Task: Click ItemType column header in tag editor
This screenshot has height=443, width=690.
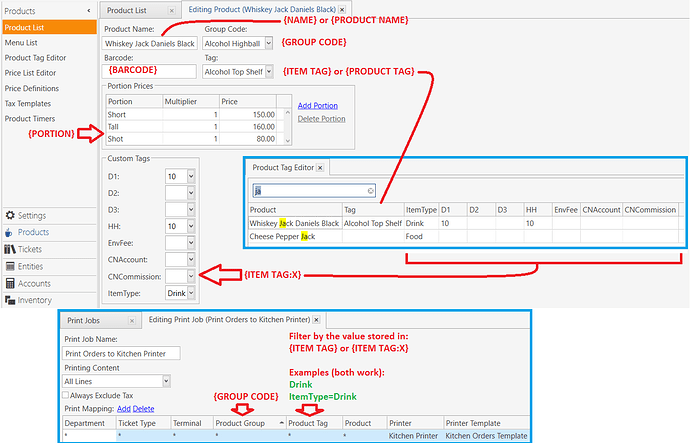Action: pos(421,210)
